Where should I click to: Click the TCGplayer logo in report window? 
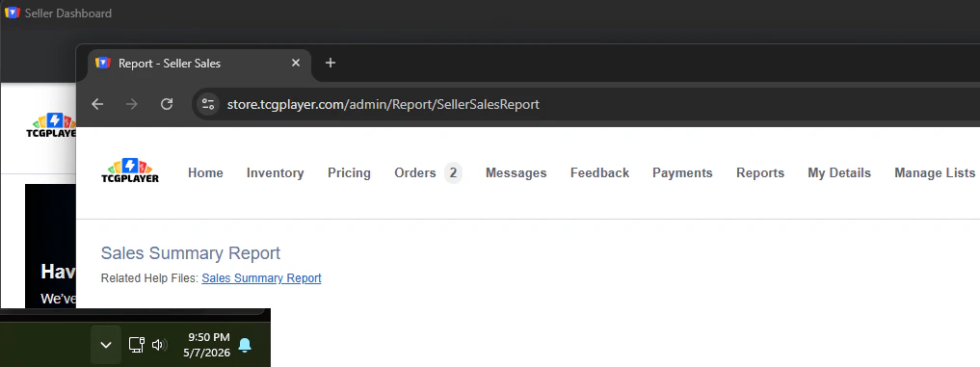coord(130,171)
